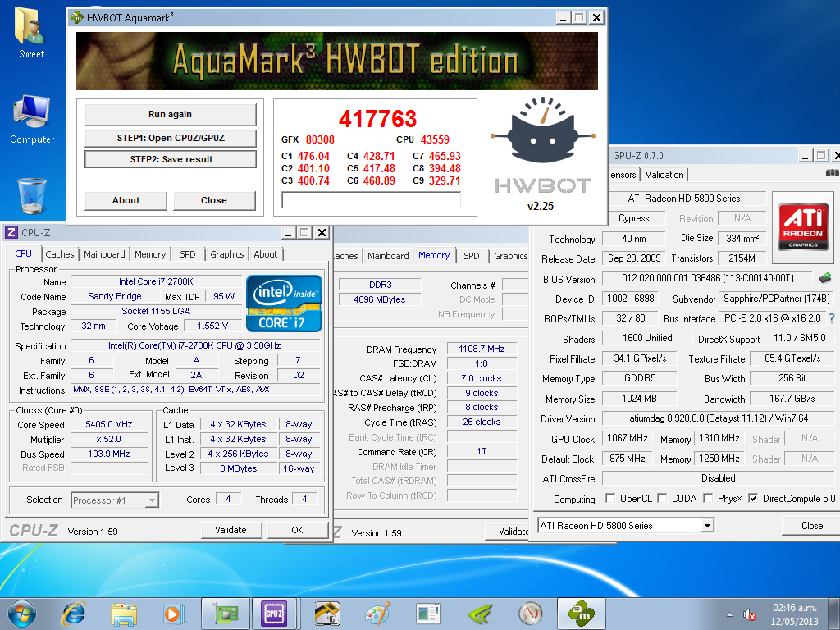Open the ATI Radeon HD 5800 Series dropdown
840x630 pixels.
coord(626,526)
